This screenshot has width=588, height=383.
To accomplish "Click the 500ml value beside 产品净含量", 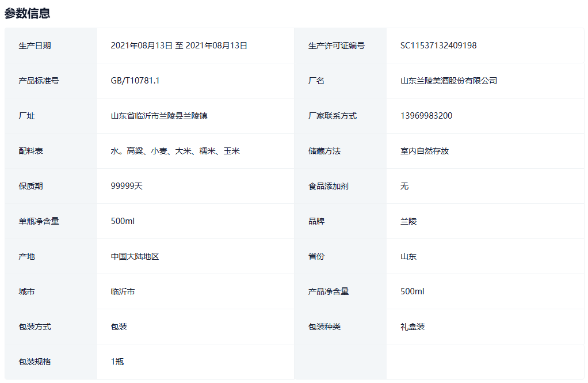I will point(412,291).
